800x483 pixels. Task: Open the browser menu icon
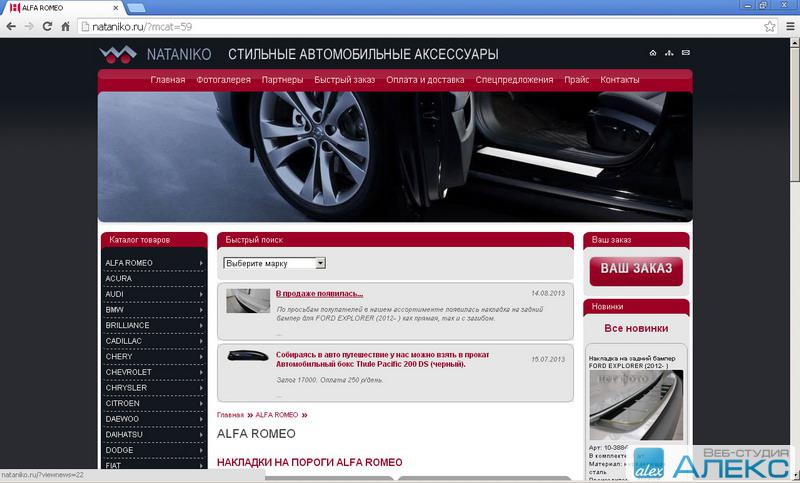click(x=787, y=26)
